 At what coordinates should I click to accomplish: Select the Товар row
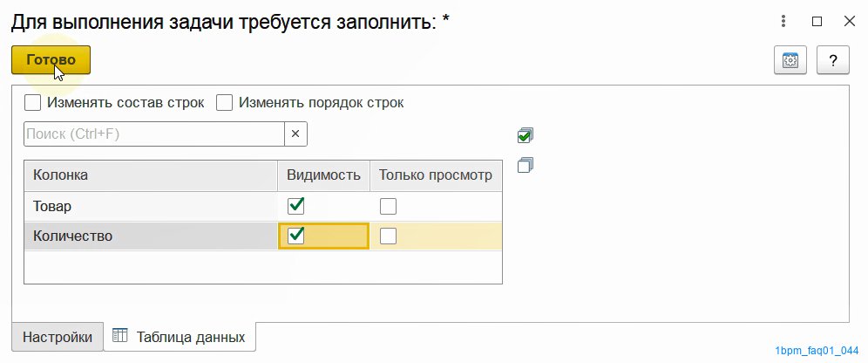(x=263, y=206)
